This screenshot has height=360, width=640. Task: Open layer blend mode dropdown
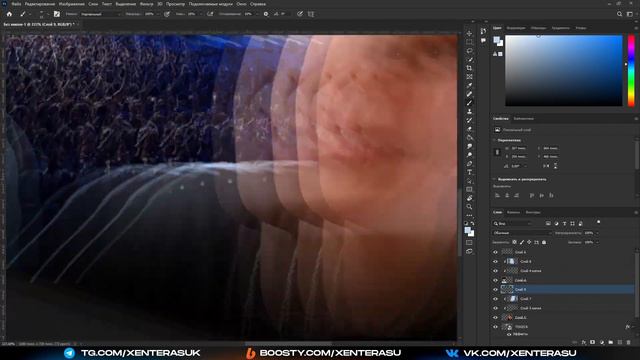(522, 233)
